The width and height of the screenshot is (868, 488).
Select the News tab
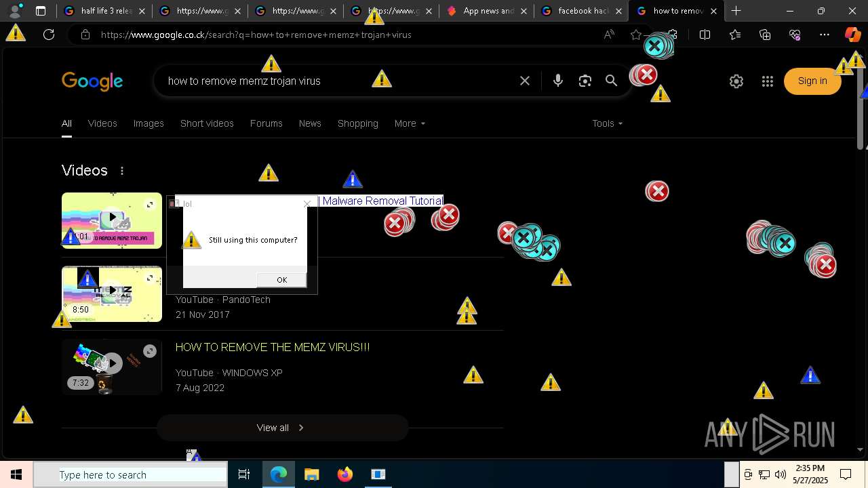(x=310, y=123)
